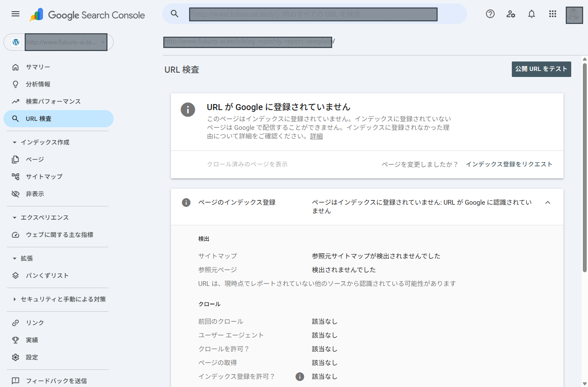
Task: Expand セキュリティと手動による対策 section
Action: [15, 299]
